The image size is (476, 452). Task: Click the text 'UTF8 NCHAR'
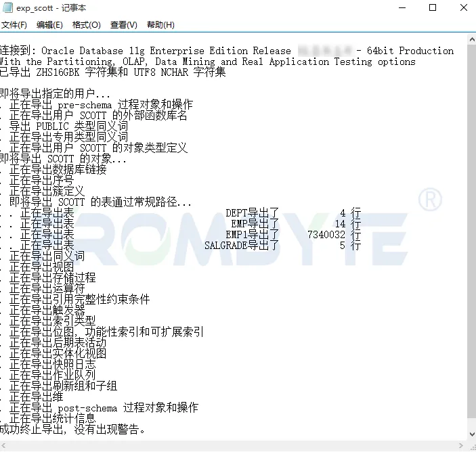point(161,72)
